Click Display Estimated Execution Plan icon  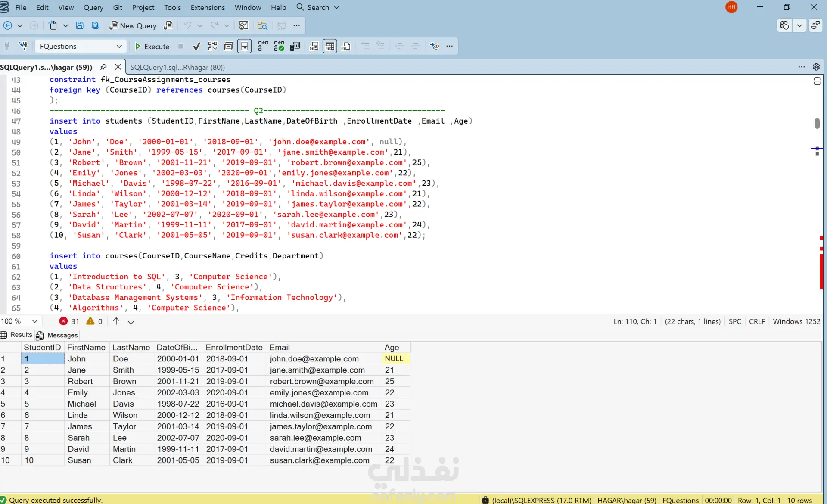213,46
